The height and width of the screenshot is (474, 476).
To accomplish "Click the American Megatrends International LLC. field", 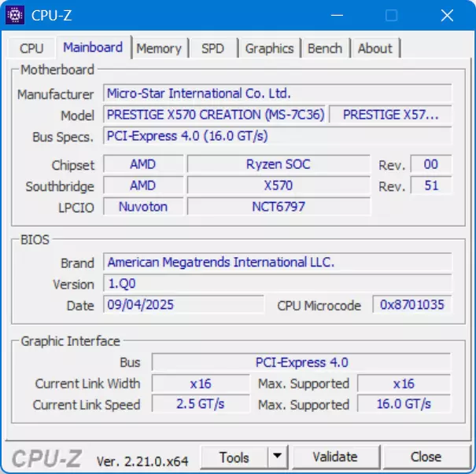I will (277, 262).
